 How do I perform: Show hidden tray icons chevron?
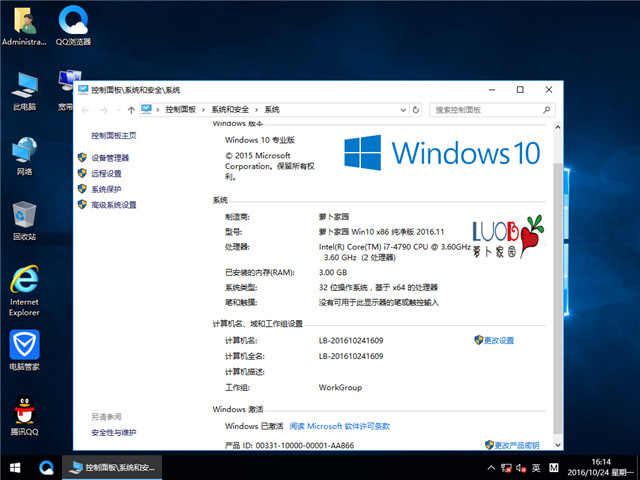click(x=491, y=468)
